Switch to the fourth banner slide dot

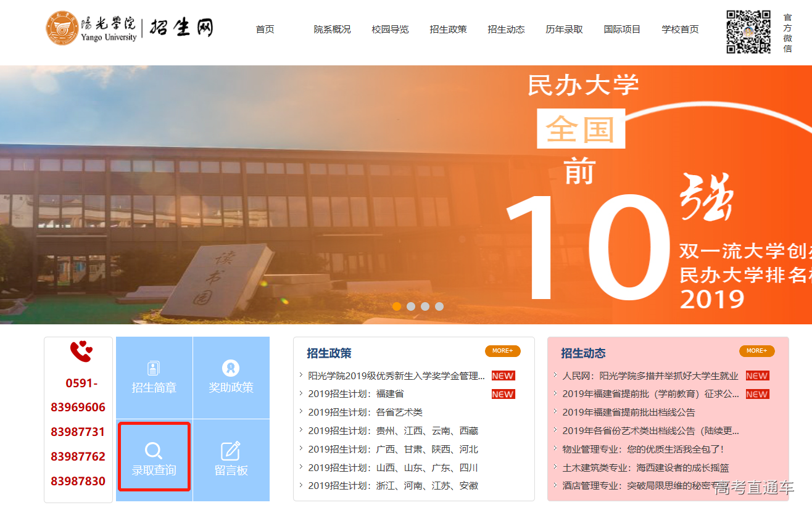(x=439, y=306)
